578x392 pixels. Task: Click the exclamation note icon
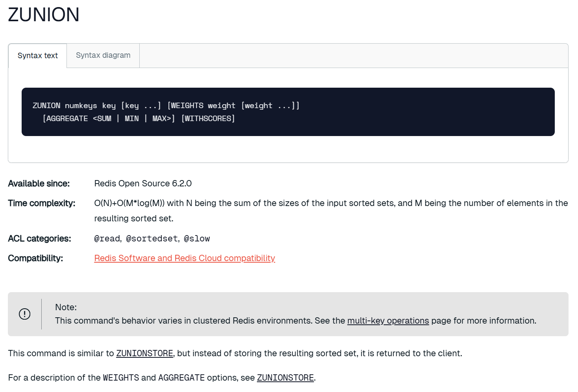coord(25,314)
